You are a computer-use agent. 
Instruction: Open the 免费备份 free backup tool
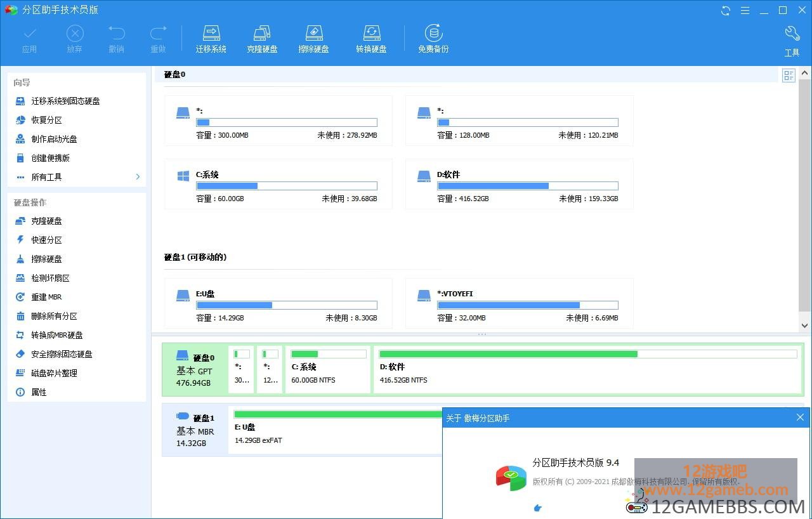433,39
